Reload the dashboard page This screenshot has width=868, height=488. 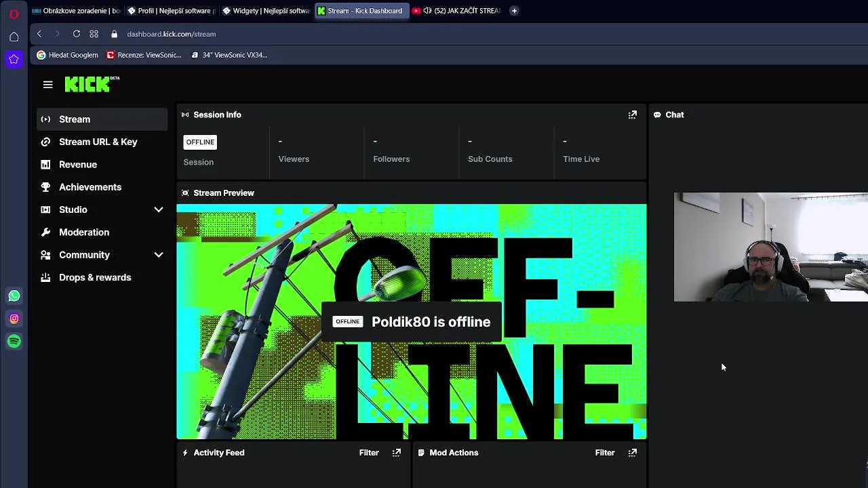[x=77, y=34]
